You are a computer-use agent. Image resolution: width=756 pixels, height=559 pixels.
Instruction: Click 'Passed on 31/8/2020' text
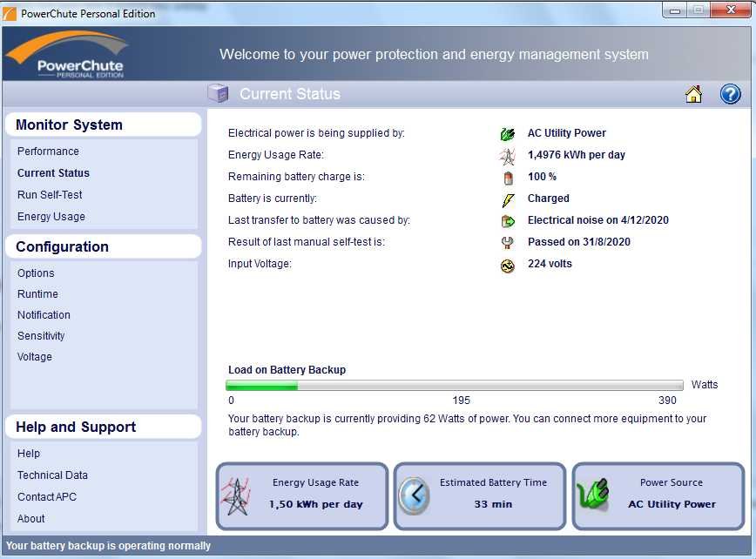click(x=579, y=242)
